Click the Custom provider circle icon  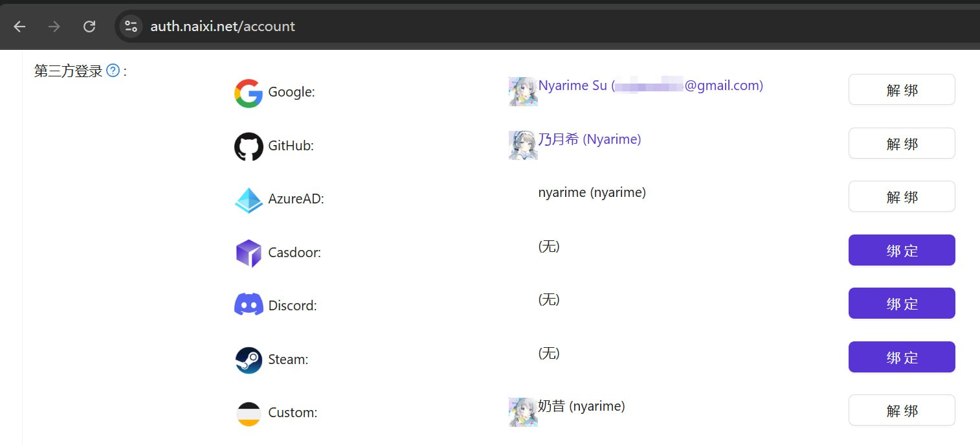click(x=248, y=413)
